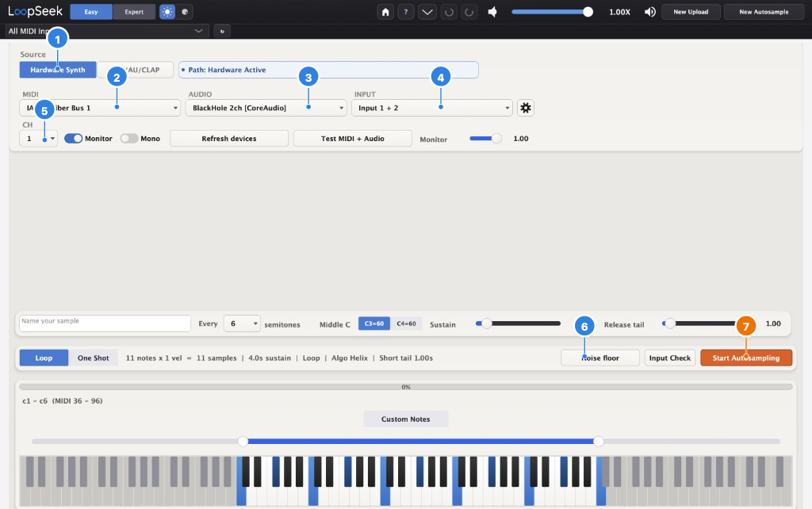Click the LoopSeek logo
This screenshot has width=812, height=509.
click(35, 11)
